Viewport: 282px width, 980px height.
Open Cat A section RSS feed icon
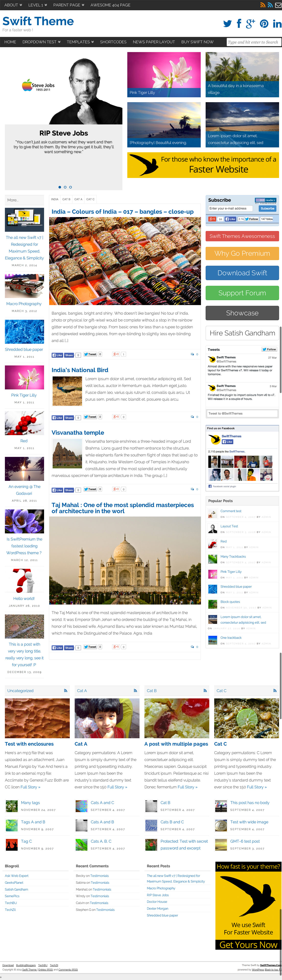pos(135,691)
